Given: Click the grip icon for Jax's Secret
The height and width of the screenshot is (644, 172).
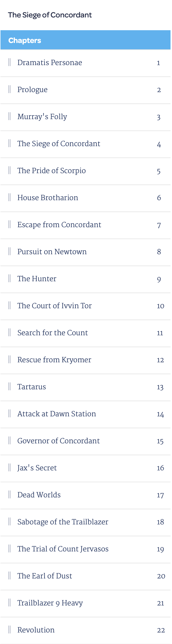Looking at the screenshot, I should pos(10,468).
